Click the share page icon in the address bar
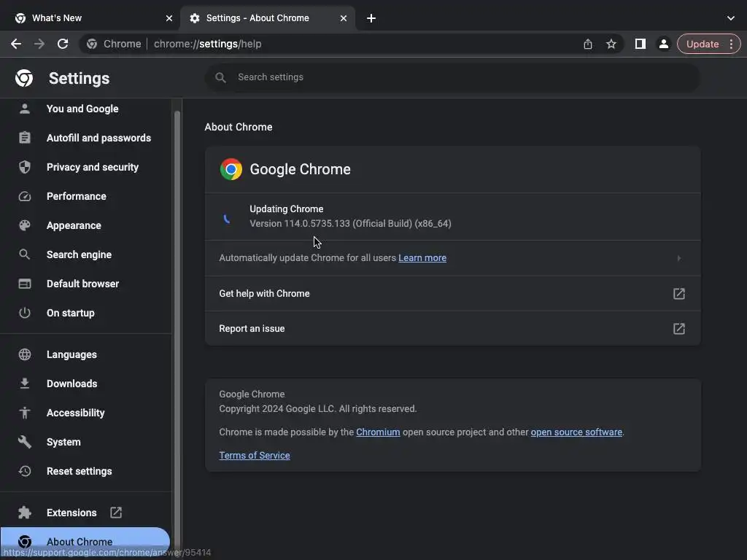The height and width of the screenshot is (560, 747). pos(588,44)
